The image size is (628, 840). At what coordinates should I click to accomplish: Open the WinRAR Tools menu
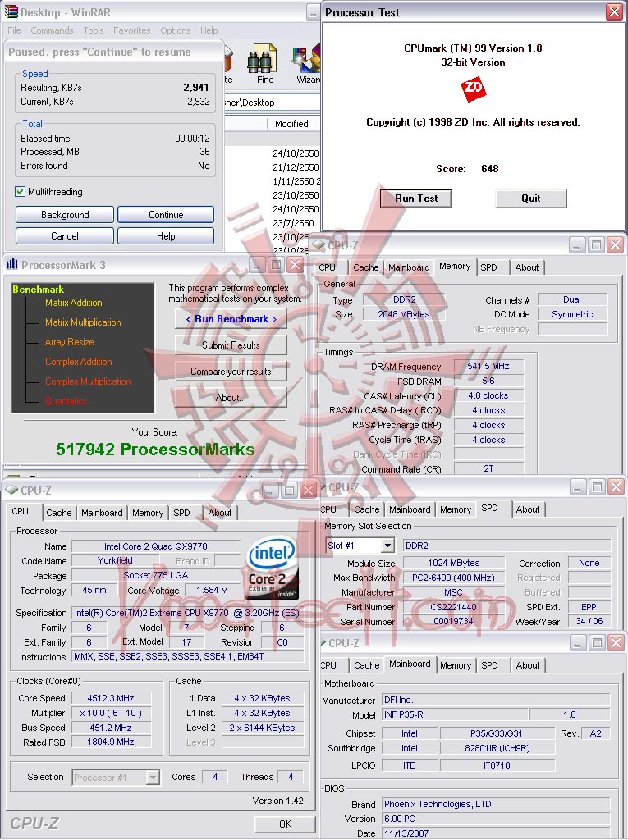[94, 30]
